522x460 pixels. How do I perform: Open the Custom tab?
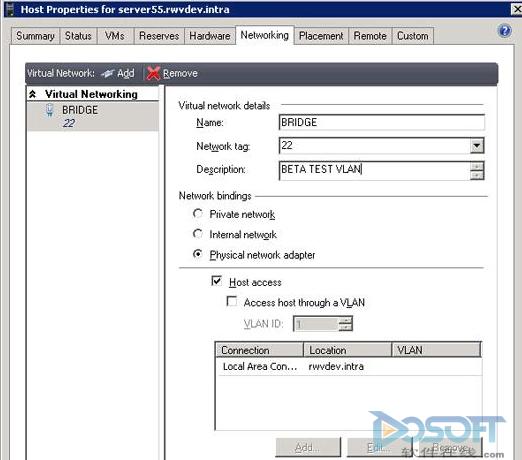(x=413, y=36)
